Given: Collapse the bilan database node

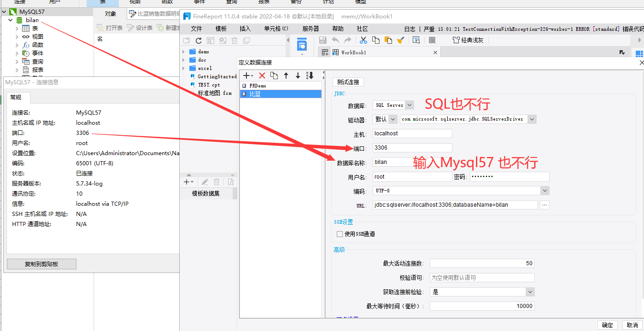Looking at the screenshot, I should (x=10, y=20).
